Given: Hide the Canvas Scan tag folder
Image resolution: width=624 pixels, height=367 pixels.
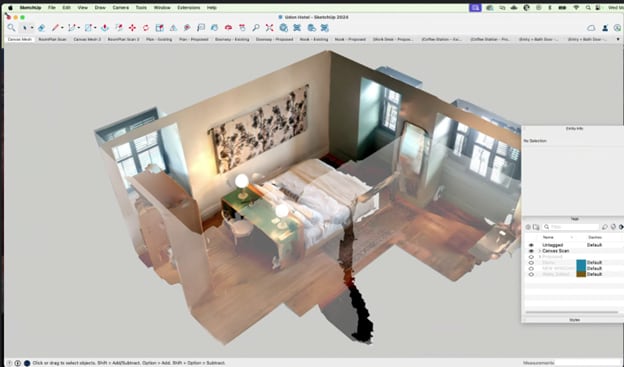Looking at the screenshot, I should click(x=531, y=251).
